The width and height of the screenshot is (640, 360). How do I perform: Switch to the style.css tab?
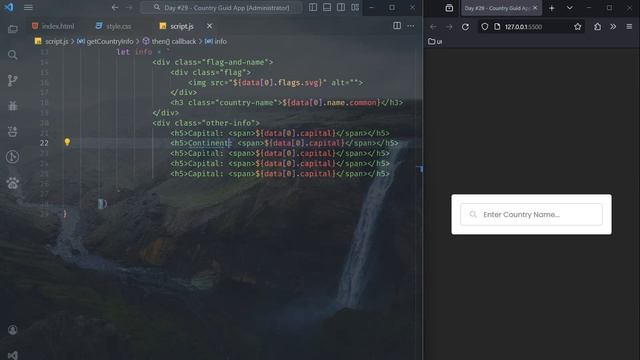(x=113, y=26)
